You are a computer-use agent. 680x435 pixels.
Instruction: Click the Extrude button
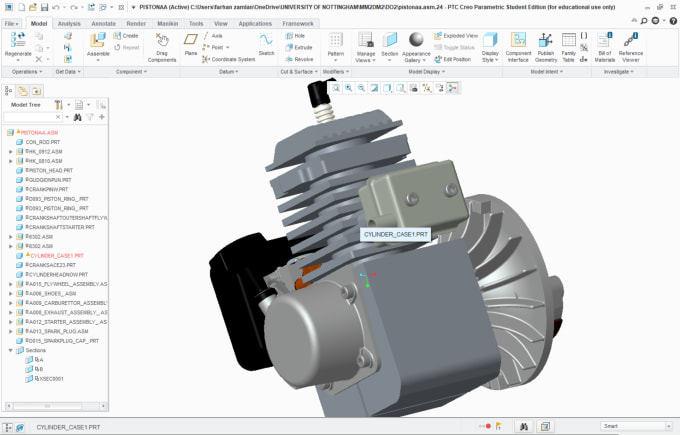pyautogui.click(x=299, y=47)
